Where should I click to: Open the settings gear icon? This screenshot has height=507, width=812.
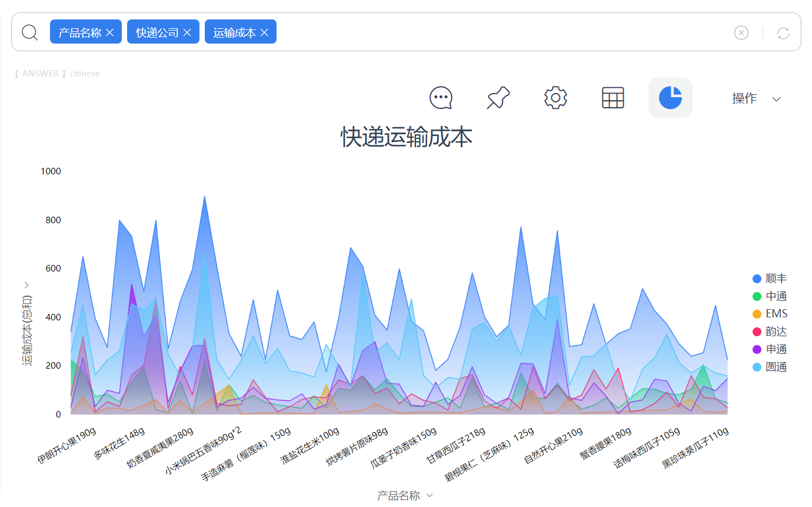555,98
